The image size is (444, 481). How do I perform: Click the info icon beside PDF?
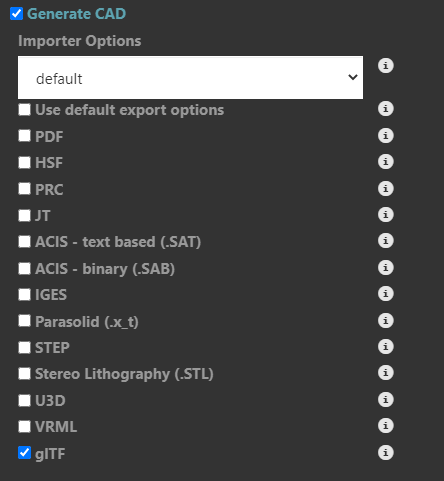pos(386,136)
